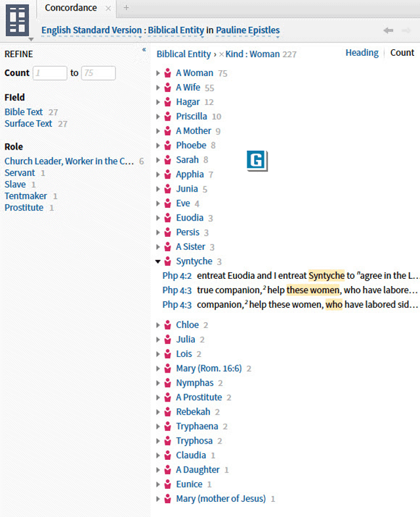Close the Concordance tab

point(108,9)
